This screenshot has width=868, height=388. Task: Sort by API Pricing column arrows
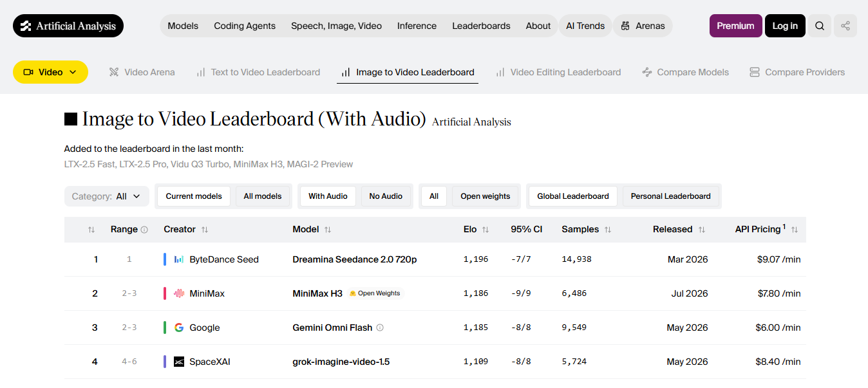(x=795, y=230)
